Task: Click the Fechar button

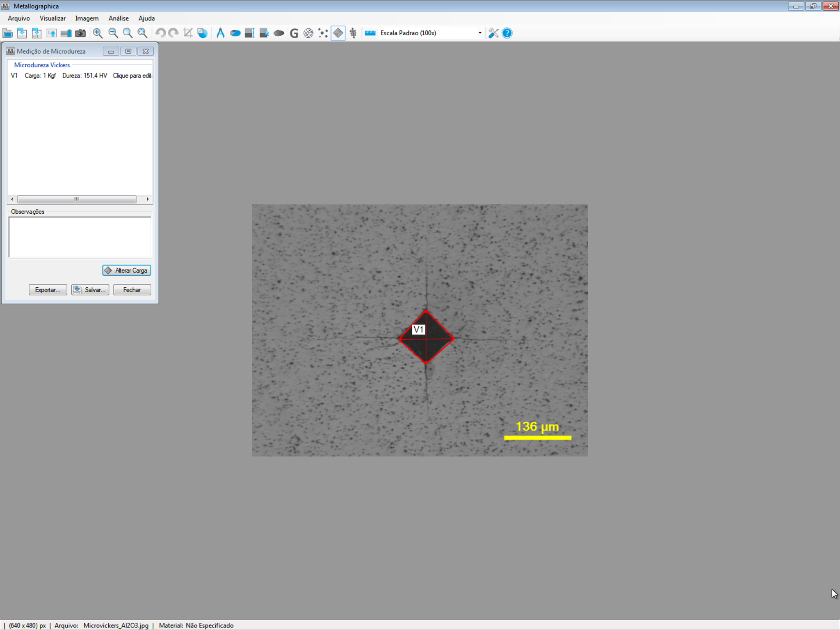Action: (132, 290)
